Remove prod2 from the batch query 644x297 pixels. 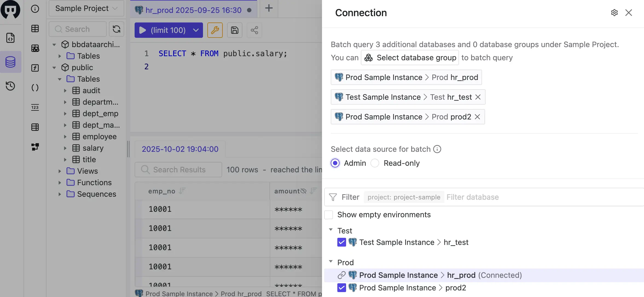click(477, 117)
